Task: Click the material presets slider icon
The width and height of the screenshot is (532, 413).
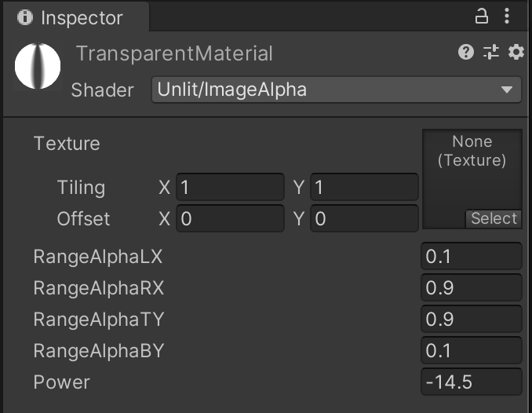Action: pyautogui.click(x=491, y=53)
